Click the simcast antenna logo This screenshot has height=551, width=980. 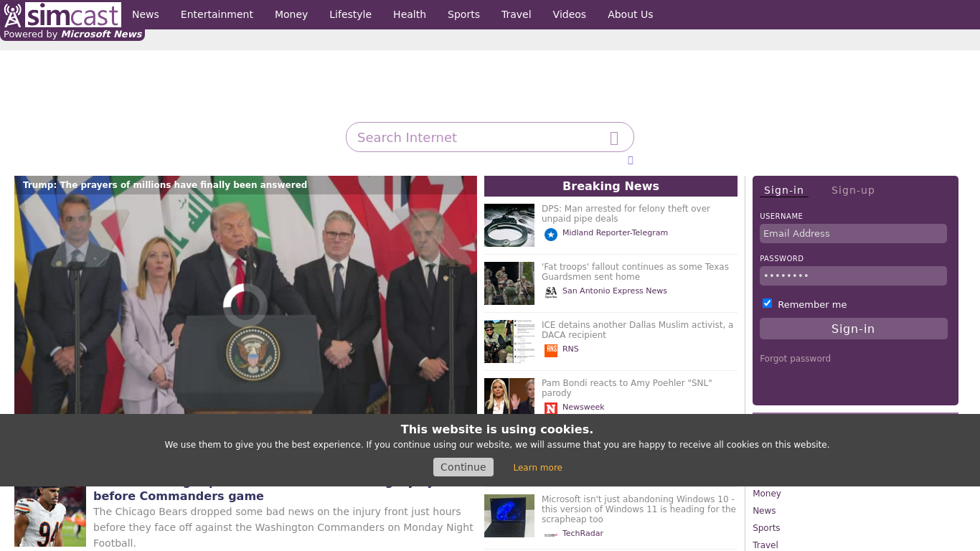13,15
